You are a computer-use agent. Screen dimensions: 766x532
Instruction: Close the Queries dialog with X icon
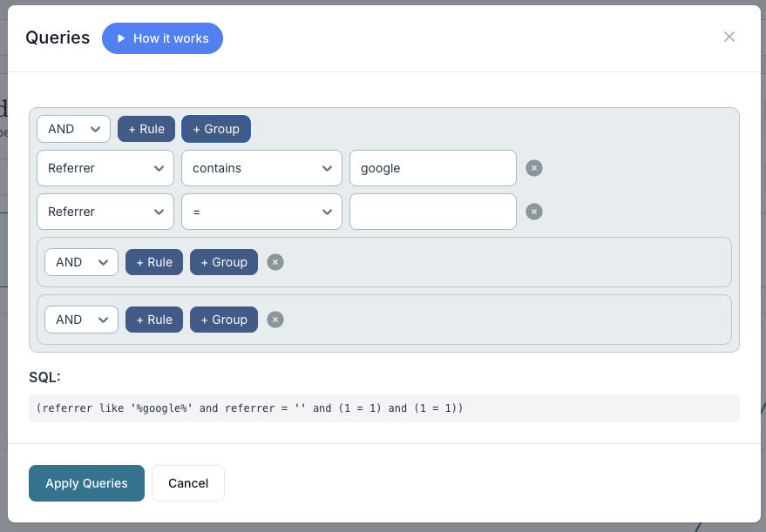(729, 37)
